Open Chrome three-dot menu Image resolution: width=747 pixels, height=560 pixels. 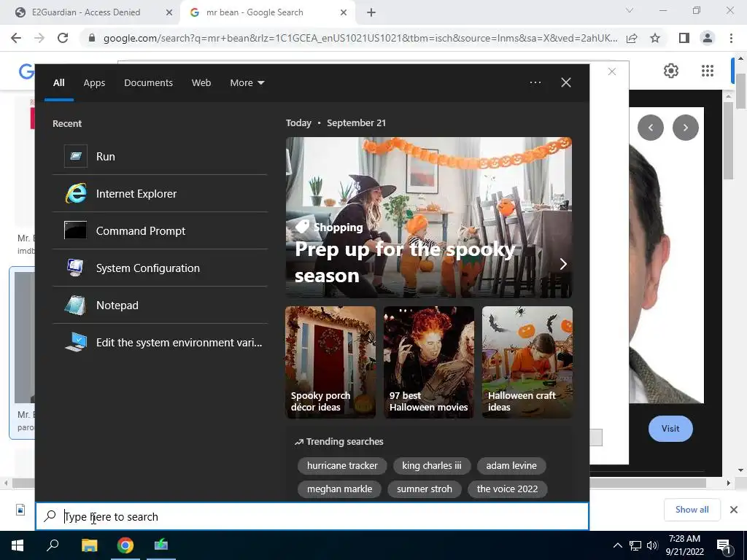pos(731,38)
